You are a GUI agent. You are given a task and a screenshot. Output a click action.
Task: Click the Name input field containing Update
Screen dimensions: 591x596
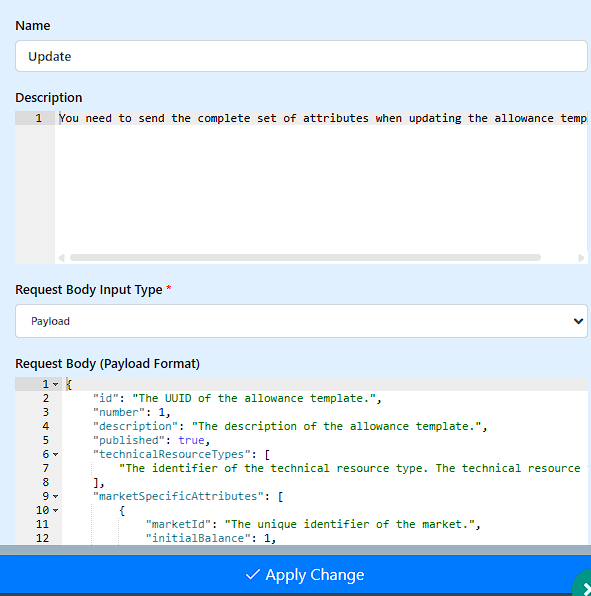(301, 56)
